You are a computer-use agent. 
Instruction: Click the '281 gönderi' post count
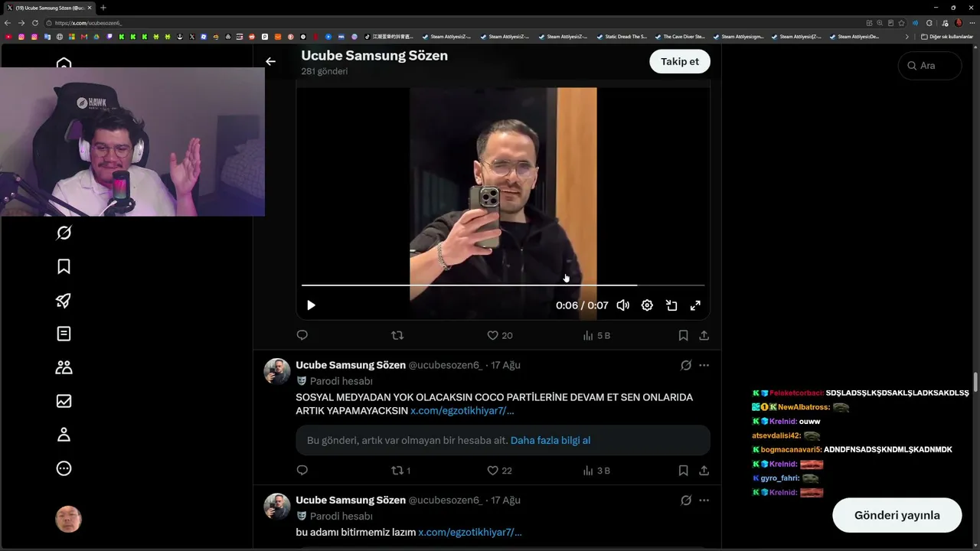click(325, 71)
